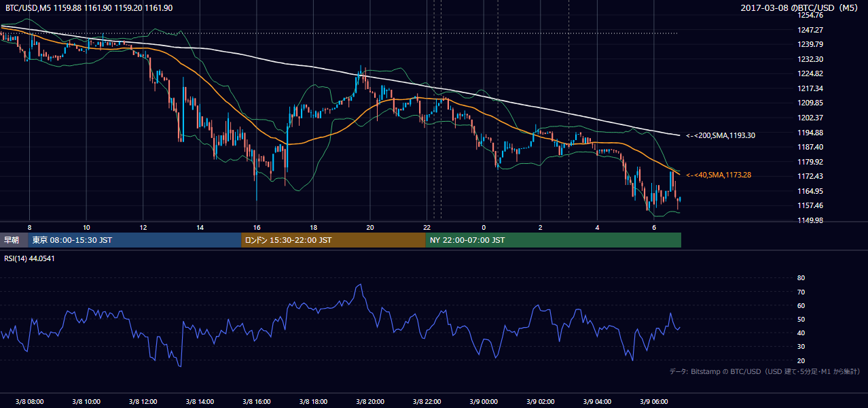868x408 pixels.
Task: Click the 1224.82 price axis label
Action: click(810, 73)
